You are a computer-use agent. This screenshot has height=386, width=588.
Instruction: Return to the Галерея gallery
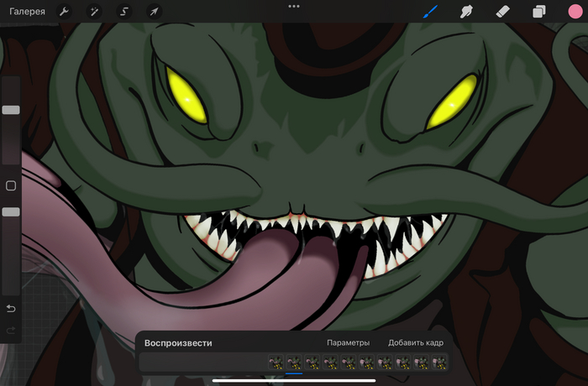27,12
